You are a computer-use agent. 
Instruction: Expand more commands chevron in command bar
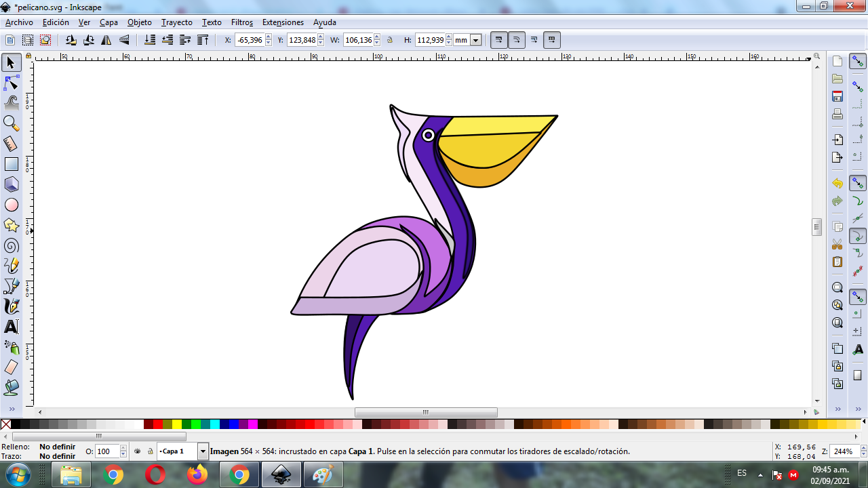837,409
